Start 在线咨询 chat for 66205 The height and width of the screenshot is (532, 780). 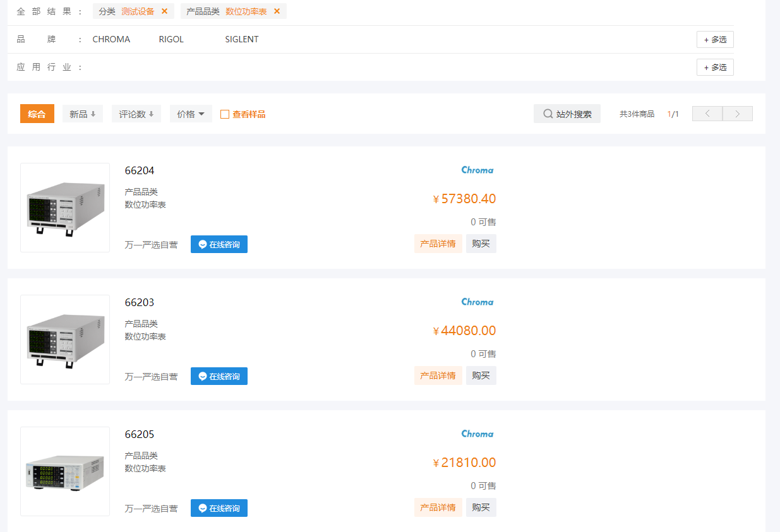219,508
